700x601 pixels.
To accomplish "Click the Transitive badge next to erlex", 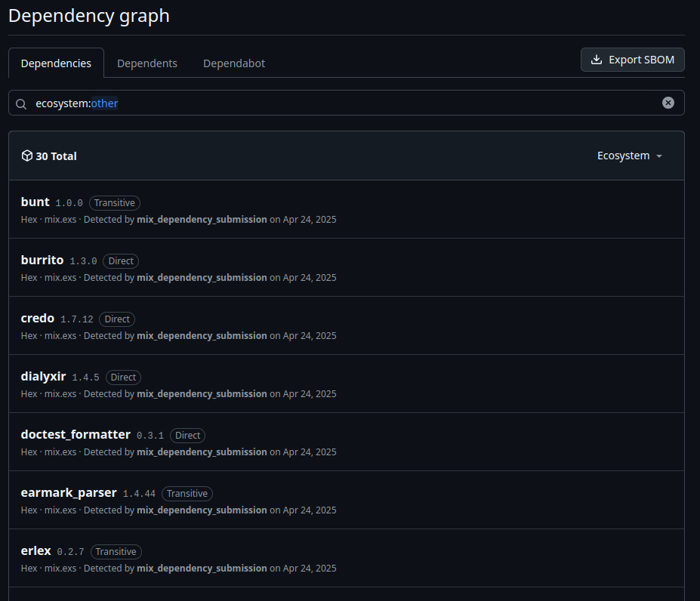I will pyautogui.click(x=116, y=552).
